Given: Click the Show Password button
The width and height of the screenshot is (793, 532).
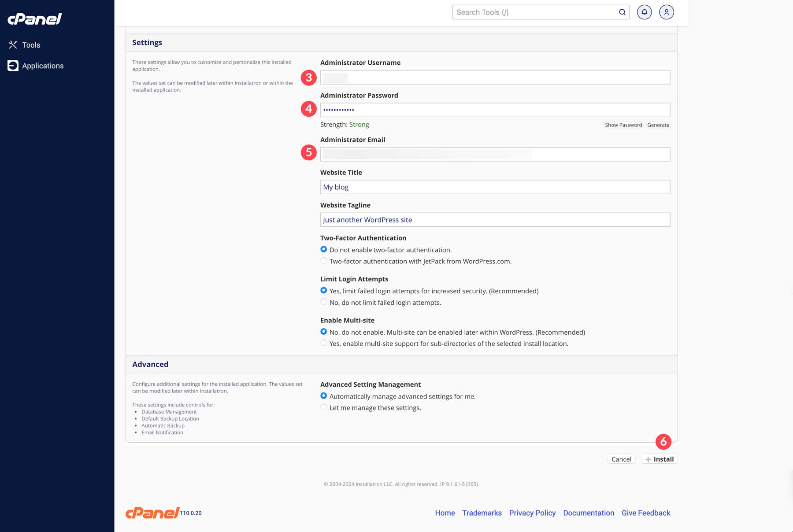Looking at the screenshot, I should (x=623, y=125).
